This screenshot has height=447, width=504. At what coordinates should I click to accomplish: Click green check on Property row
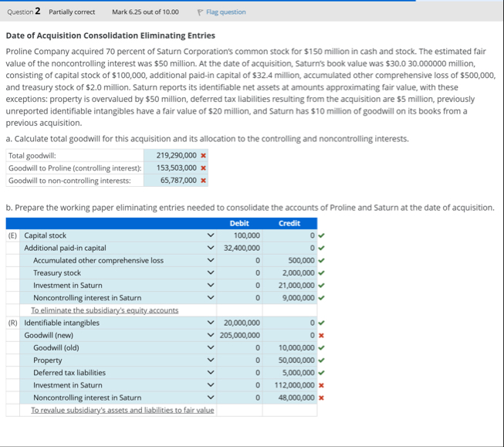(x=321, y=361)
